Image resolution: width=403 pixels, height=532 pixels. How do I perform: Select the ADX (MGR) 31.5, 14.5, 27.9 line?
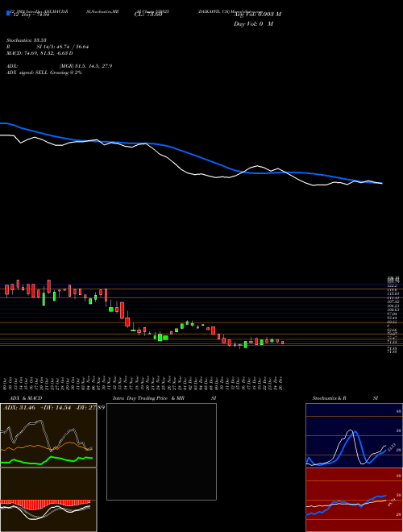[x=60, y=66]
